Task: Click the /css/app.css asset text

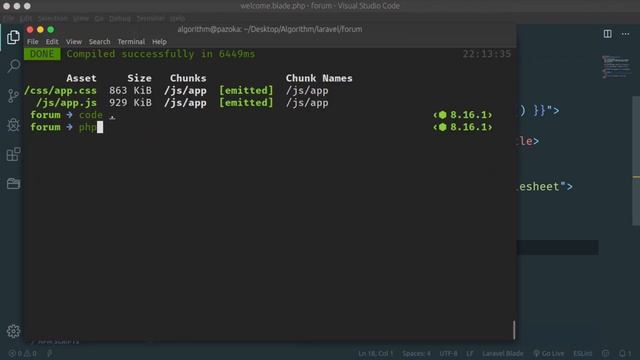Action: (60, 91)
